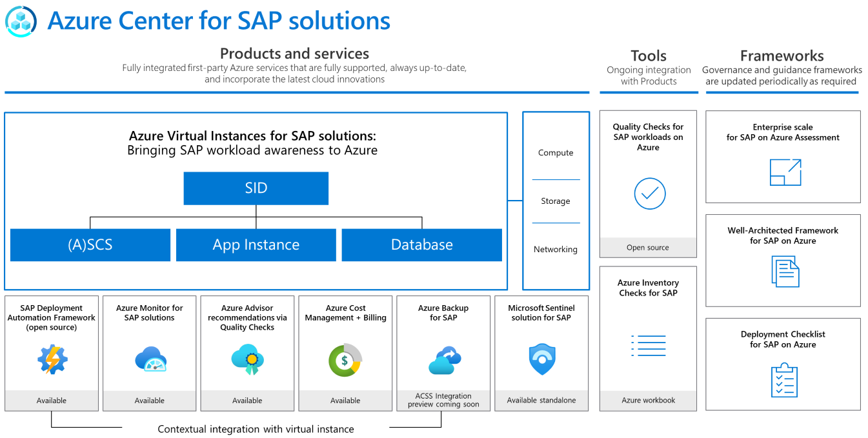
Task: Click the Azure Backup for SAP cloud icon
Action: point(445,361)
